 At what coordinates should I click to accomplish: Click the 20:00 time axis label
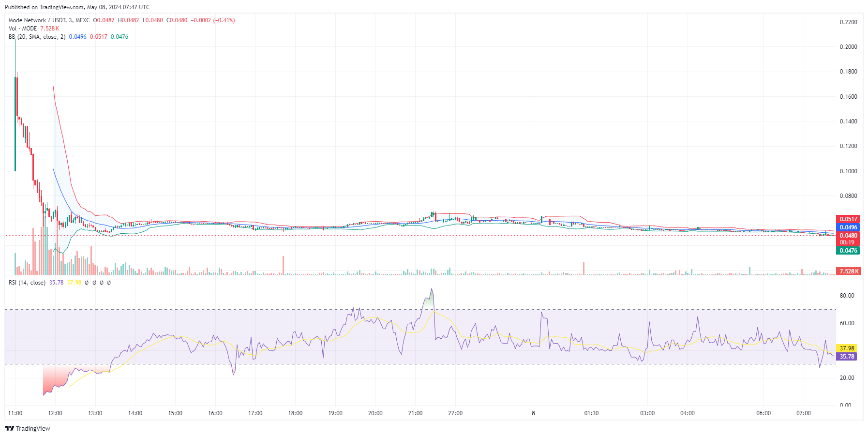tap(375, 413)
